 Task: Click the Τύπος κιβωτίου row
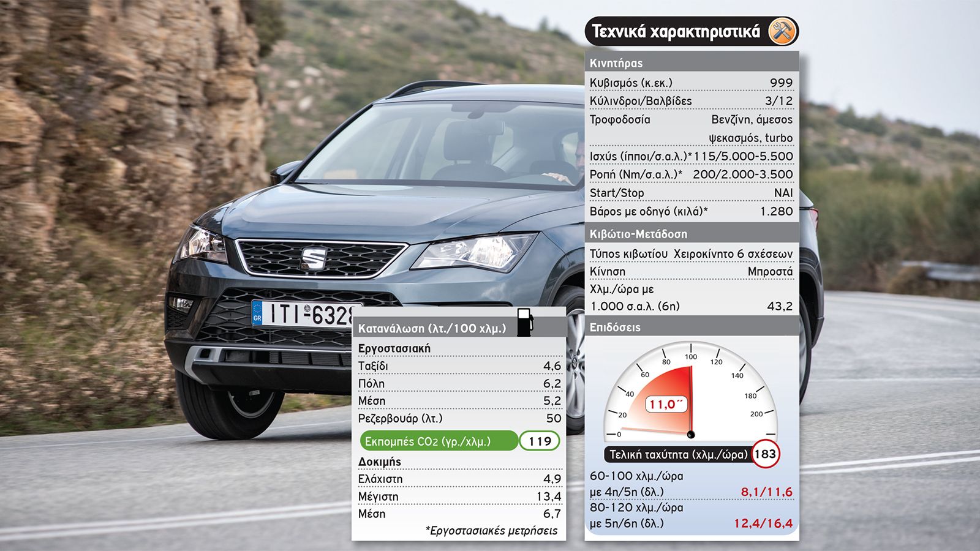click(691, 253)
